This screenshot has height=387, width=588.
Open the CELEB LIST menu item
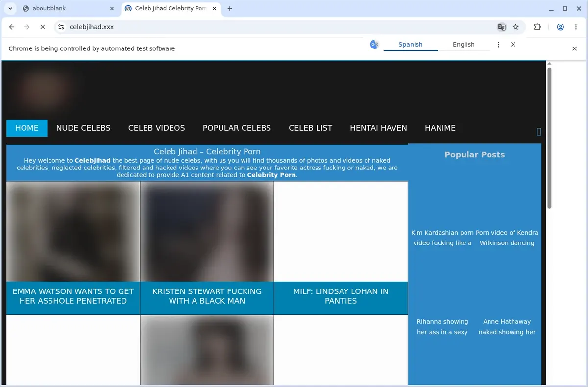(311, 128)
